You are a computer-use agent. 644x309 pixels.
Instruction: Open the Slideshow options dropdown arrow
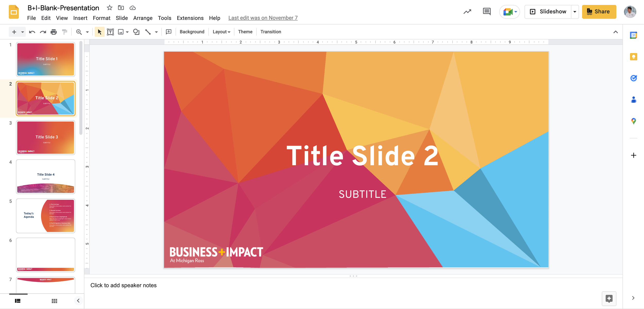pyautogui.click(x=575, y=12)
